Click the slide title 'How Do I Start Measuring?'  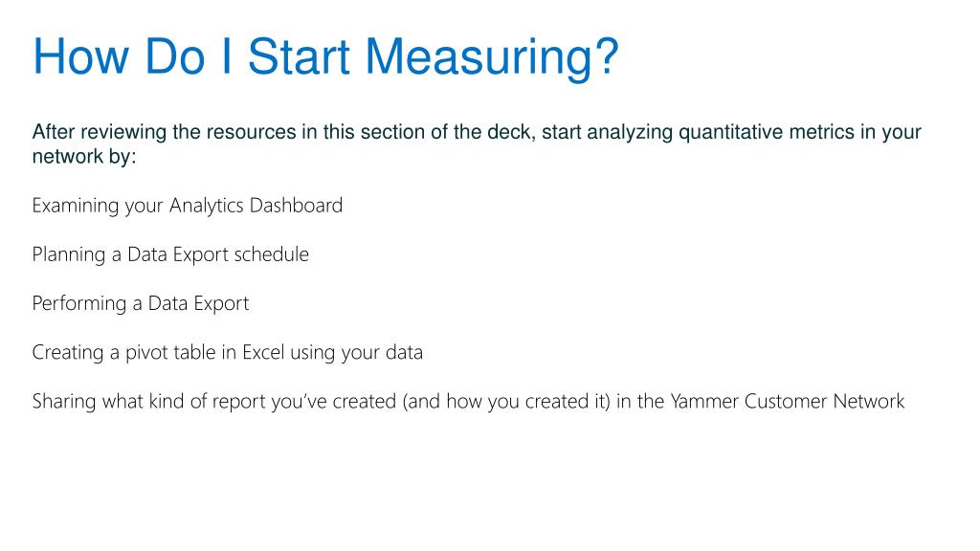click(x=325, y=56)
